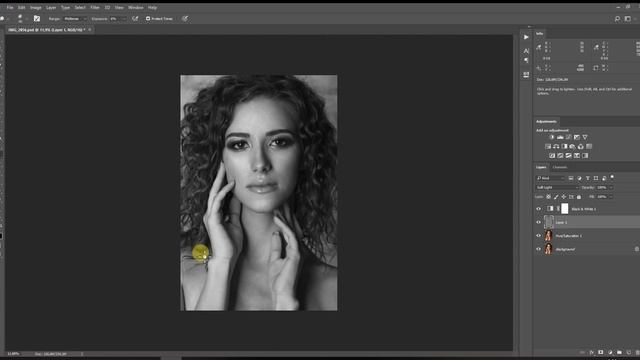This screenshot has width=640, height=360.
Task: Open the Kind filter dropdown
Action: click(550, 178)
